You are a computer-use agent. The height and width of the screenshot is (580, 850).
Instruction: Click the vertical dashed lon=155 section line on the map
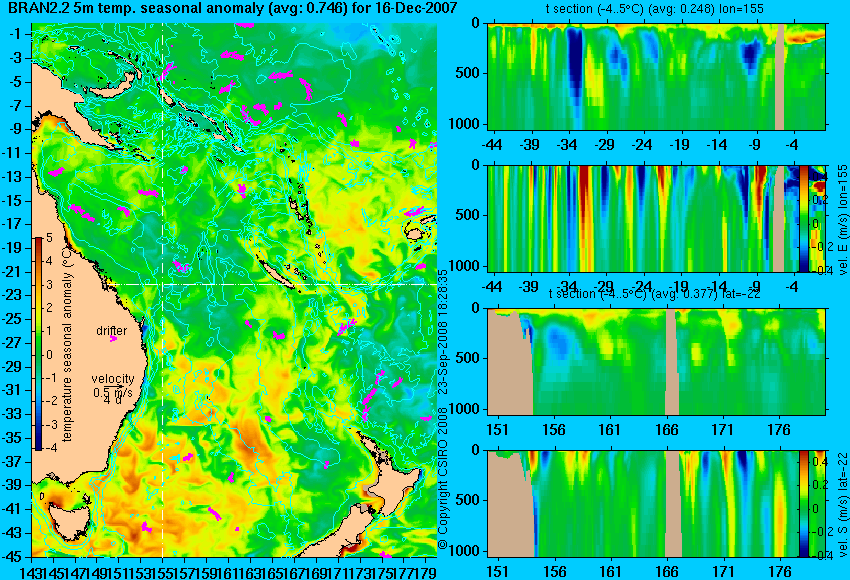[162, 290]
